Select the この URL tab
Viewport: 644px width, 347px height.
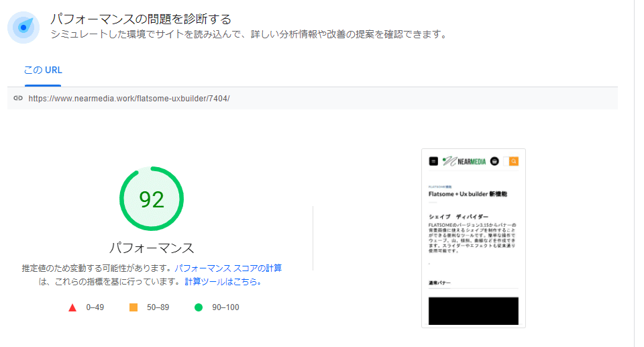tap(43, 70)
